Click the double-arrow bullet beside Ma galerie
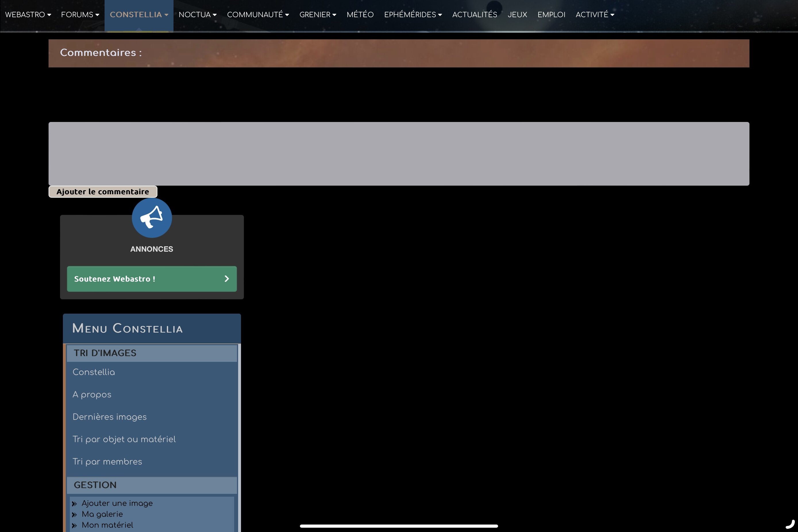 pyautogui.click(x=74, y=515)
